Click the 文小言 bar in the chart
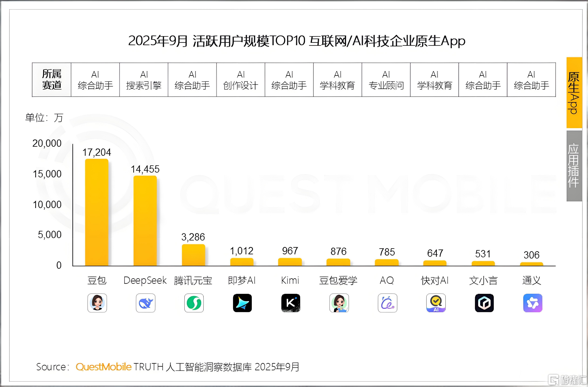588x387 pixels. pyautogui.click(x=483, y=264)
